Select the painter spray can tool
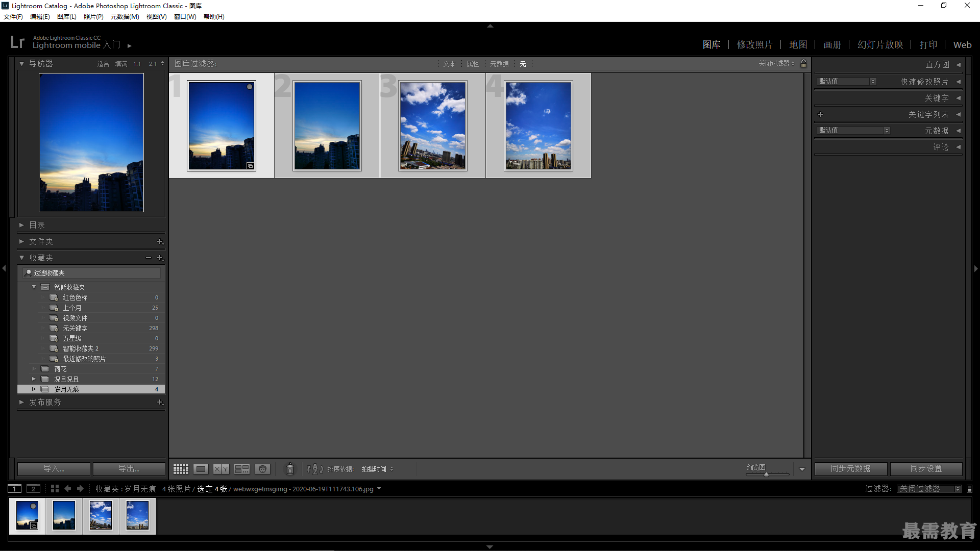This screenshot has width=980, height=551. click(290, 469)
